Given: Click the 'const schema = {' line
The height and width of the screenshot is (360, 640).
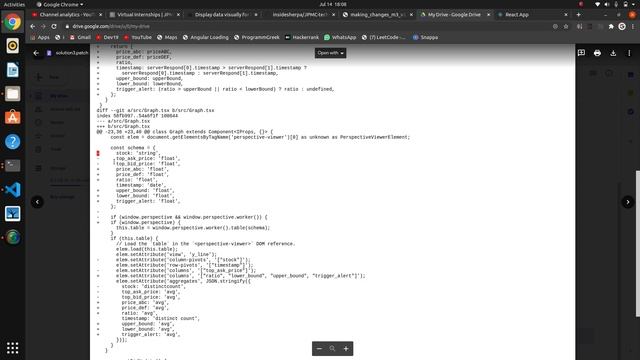Looking at the screenshot, I should coord(133,148).
